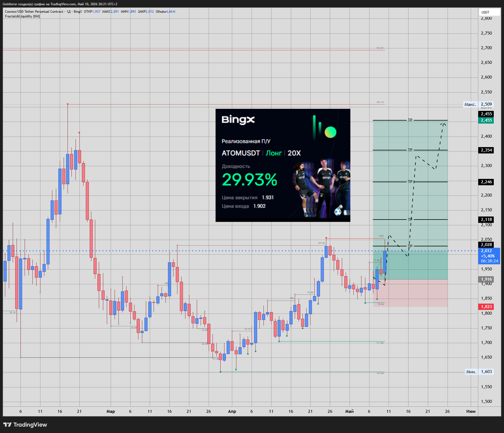504x433 pixels.
Task: Click the 311.8M liquidity level label
Action: click(380, 343)
